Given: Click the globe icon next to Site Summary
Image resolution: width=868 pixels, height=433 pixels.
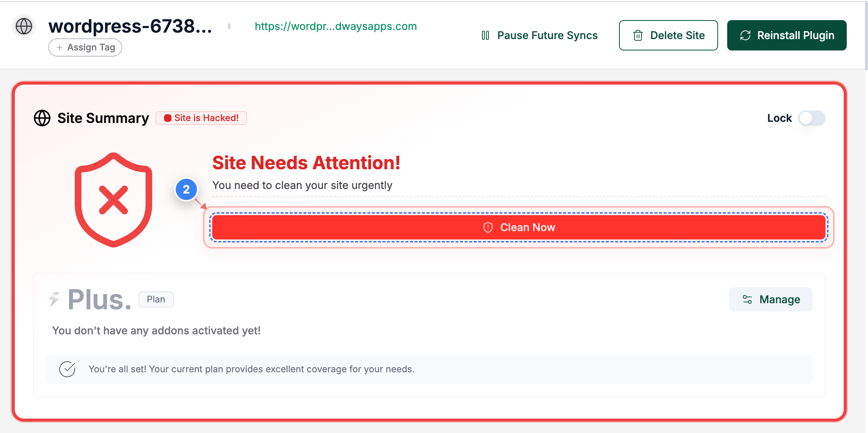Looking at the screenshot, I should [42, 118].
